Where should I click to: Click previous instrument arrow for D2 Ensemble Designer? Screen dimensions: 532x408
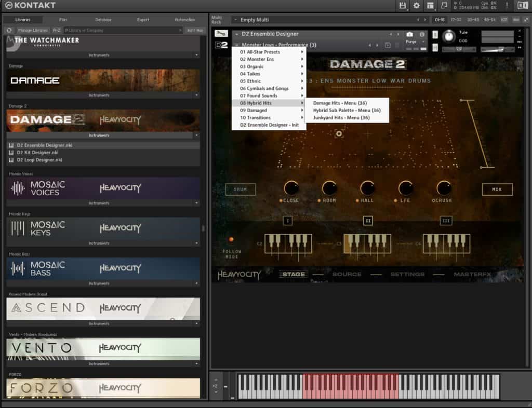(391, 34)
